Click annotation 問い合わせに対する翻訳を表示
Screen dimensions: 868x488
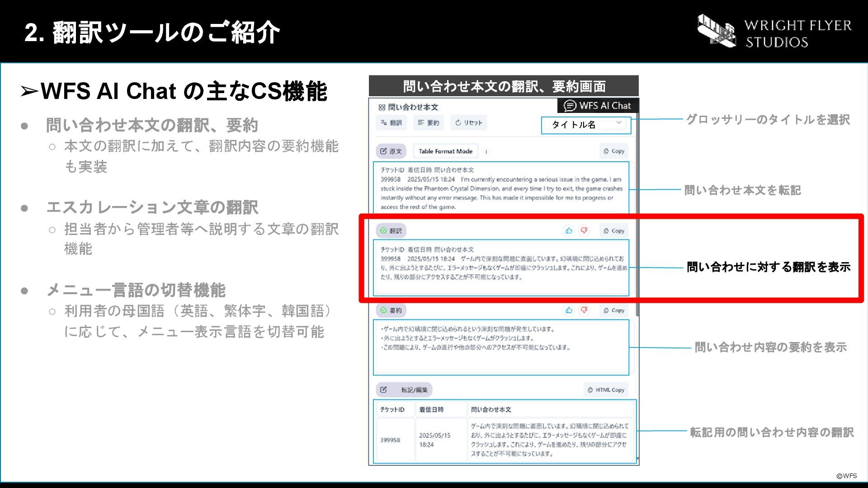click(769, 267)
